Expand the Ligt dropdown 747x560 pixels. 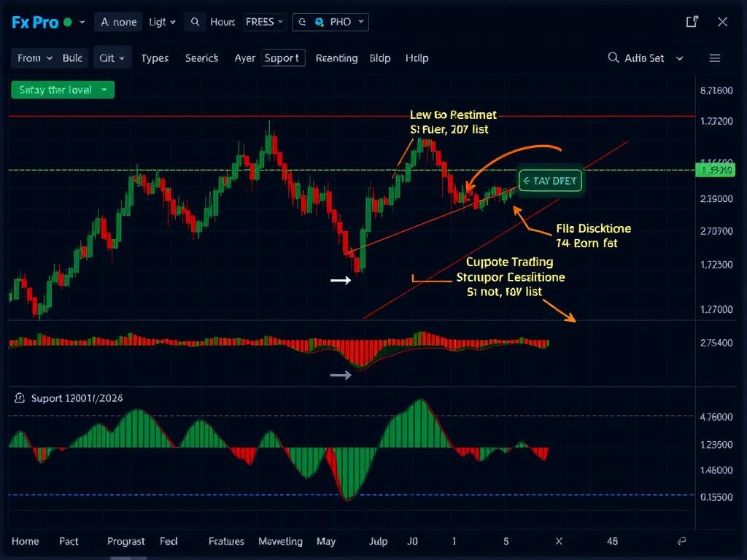[161, 22]
